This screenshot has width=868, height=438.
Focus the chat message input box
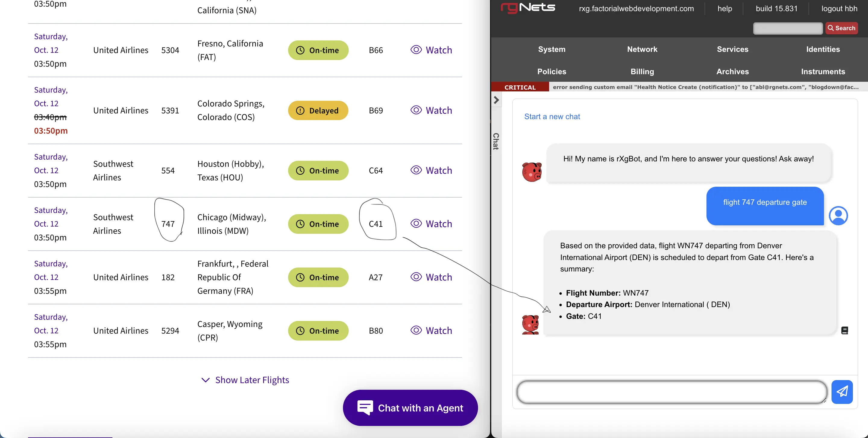coord(672,392)
